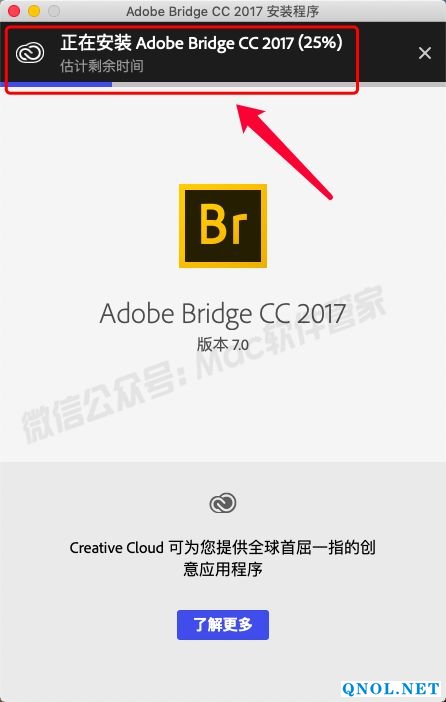Screen dimensions: 446x702
Task: Click the blue filled portion of the progress bar
Action: point(56,84)
